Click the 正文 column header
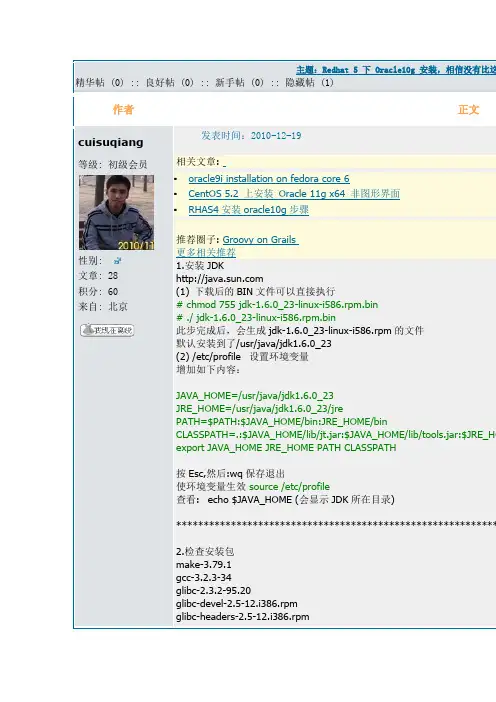The height and width of the screenshot is (702, 496). [x=468, y=110]
